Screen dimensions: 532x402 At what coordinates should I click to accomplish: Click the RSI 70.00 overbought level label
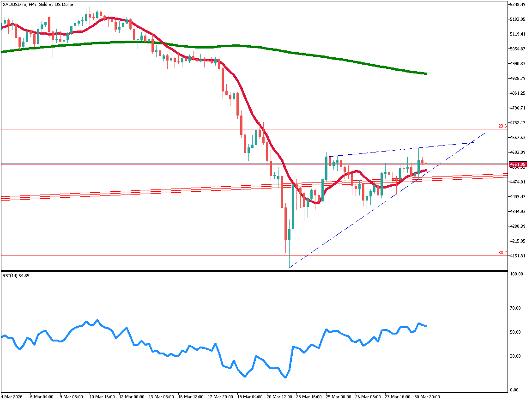tap(515, 308)
